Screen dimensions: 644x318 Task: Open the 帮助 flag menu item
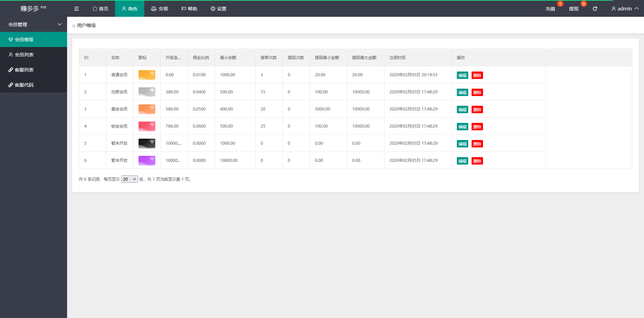[x=189, y=9]
